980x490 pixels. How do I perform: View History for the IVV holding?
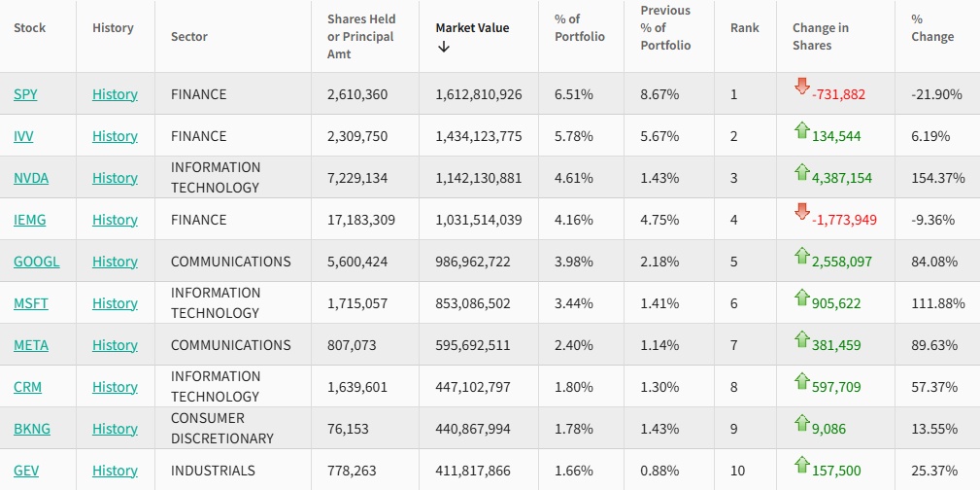(115, 136)
